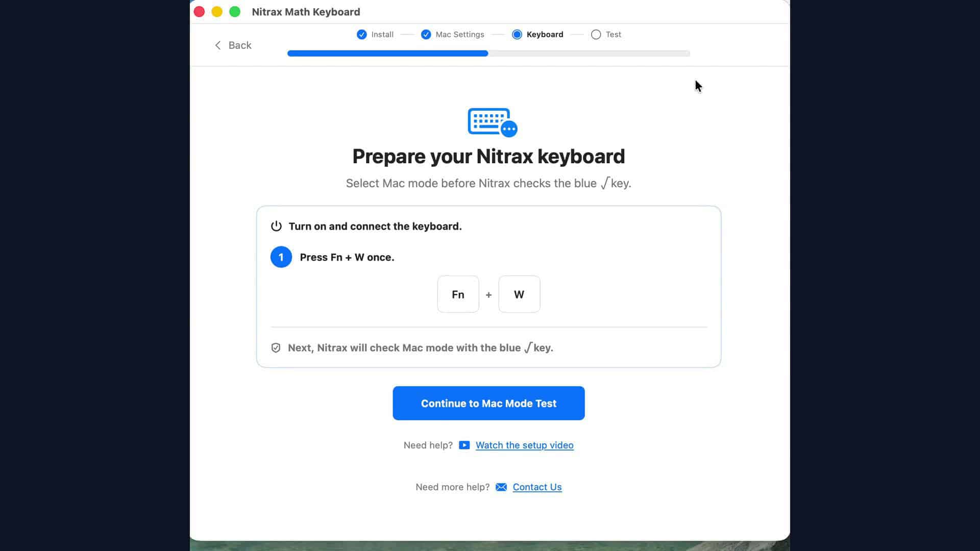Select the Test step circle
The image size is (980, 551).
(x=596, y=35)
